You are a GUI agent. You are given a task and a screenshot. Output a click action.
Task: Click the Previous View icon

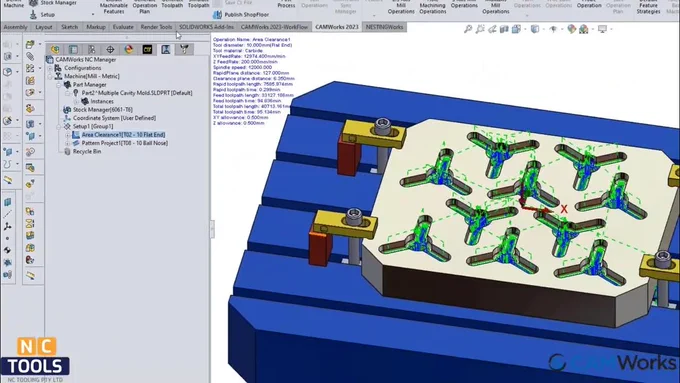[x=492, y=29]
